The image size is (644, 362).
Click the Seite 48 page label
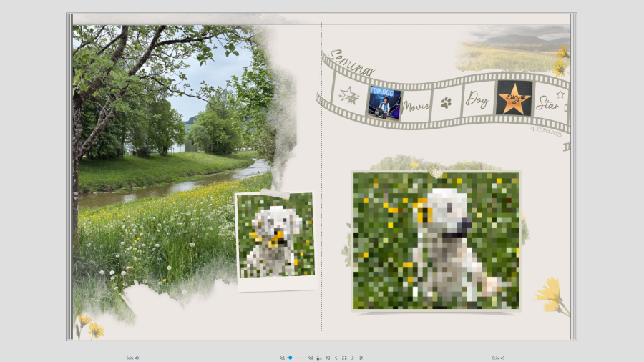pos(132,357)
